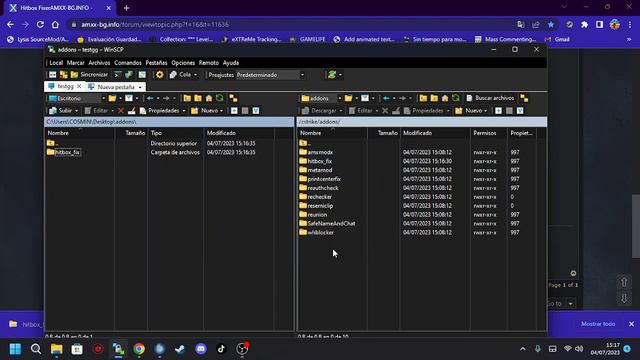Open the Marcar menu

click(76, 63)
